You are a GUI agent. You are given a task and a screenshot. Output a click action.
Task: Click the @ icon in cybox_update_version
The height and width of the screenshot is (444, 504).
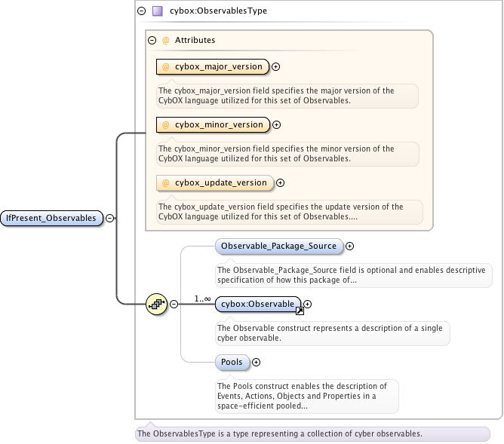click(x=166, y=182)
